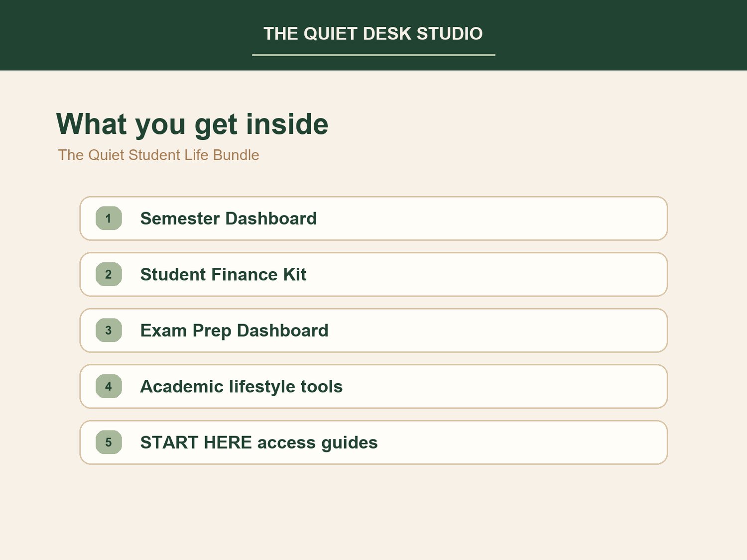This screenshot has height=560, width=747.
Task: Click the number 4 badge icon
Action: tap(109, 386)
